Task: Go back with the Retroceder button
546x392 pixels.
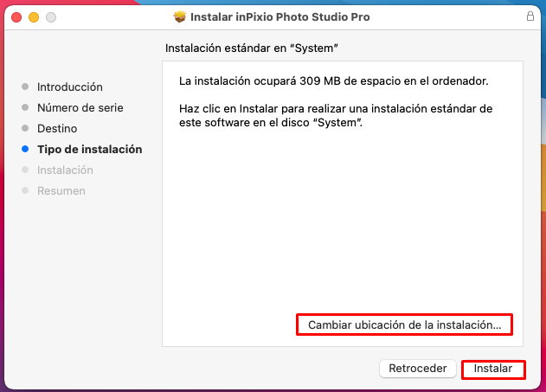Action: pyautogui.click(x=418, y=369)
